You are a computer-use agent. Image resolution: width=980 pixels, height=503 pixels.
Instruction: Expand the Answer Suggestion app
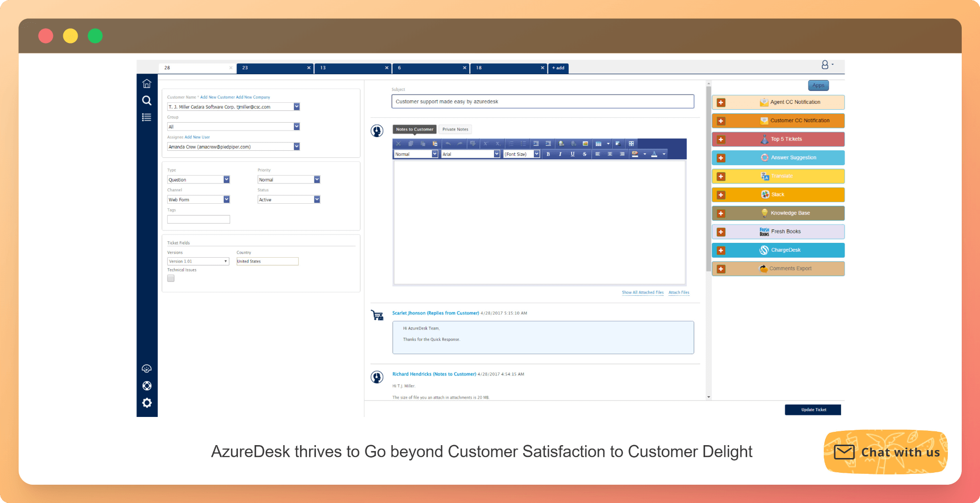(x=721, y=158)
